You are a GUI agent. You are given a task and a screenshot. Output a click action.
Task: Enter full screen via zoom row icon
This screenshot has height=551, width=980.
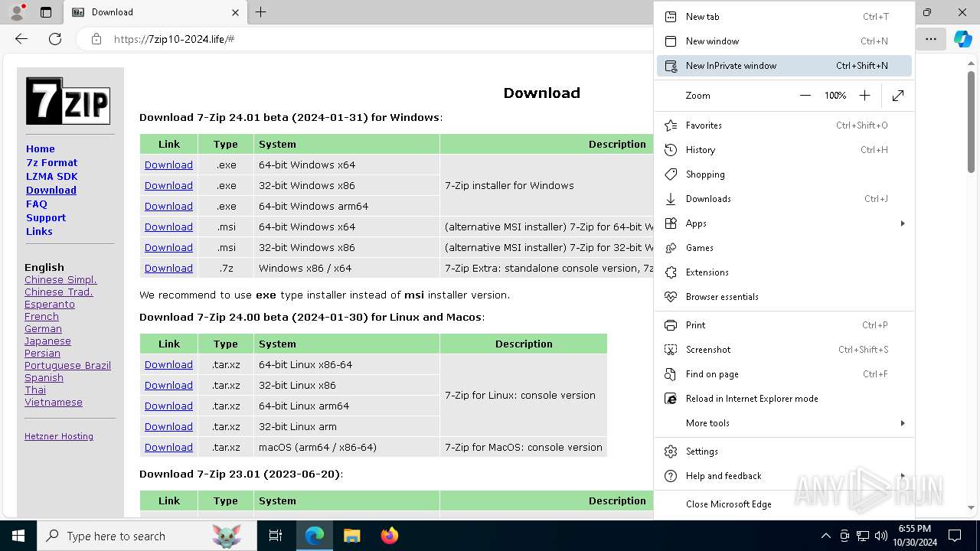click(898, 96)
